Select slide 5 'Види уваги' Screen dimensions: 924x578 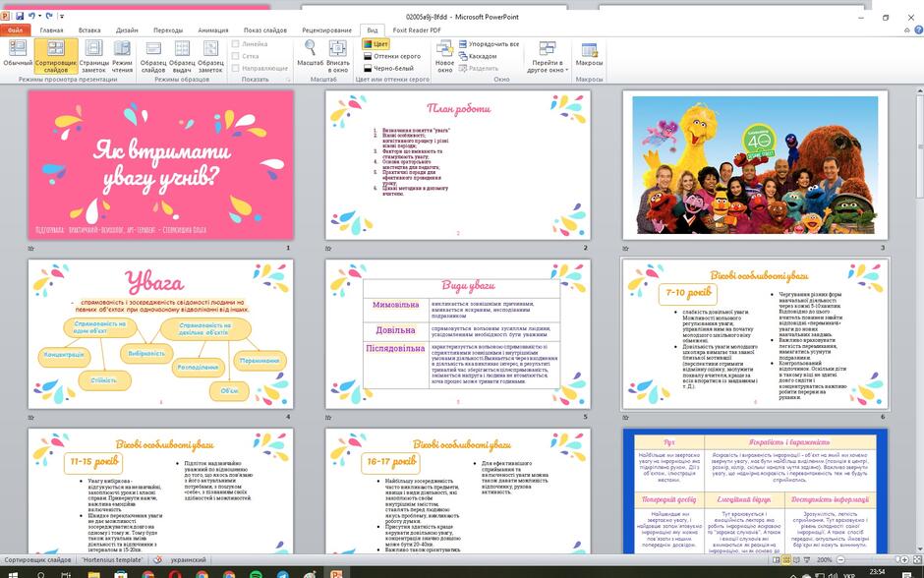coord(458,334)
